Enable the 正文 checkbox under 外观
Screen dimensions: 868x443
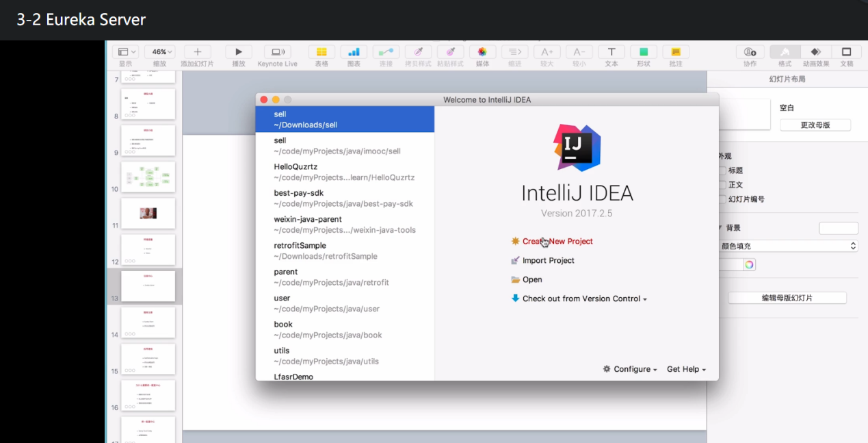coord(722,185)
